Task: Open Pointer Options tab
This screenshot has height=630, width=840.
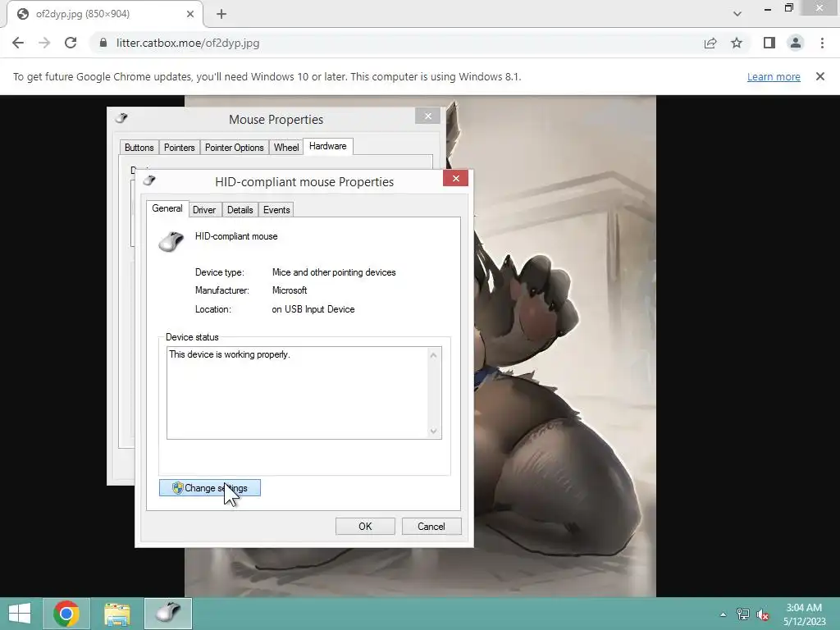Action: tap(234, 148)
